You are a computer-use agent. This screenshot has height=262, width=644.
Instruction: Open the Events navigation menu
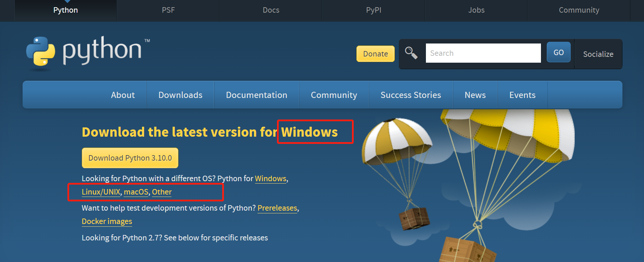[522, 95]
